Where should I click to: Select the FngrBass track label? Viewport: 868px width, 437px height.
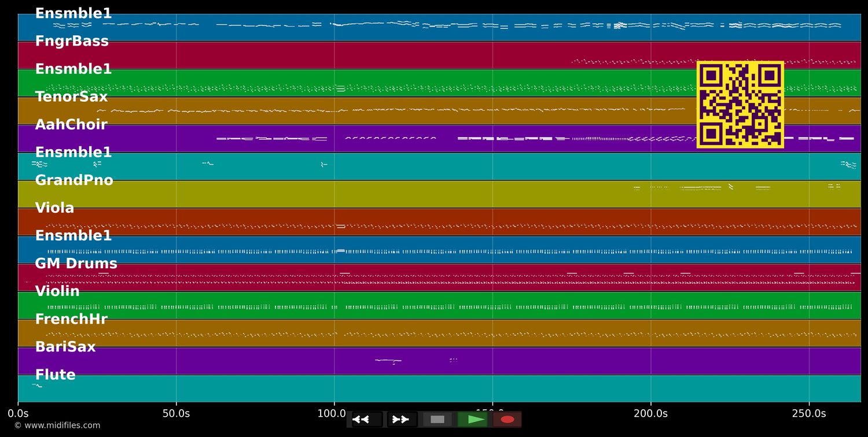(72, 42)
